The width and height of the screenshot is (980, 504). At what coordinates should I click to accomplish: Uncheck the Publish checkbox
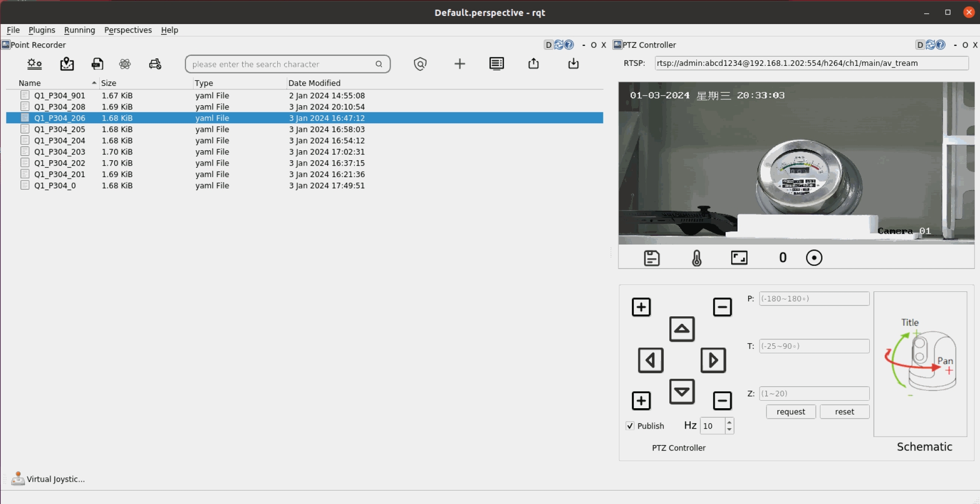[630, 426]
